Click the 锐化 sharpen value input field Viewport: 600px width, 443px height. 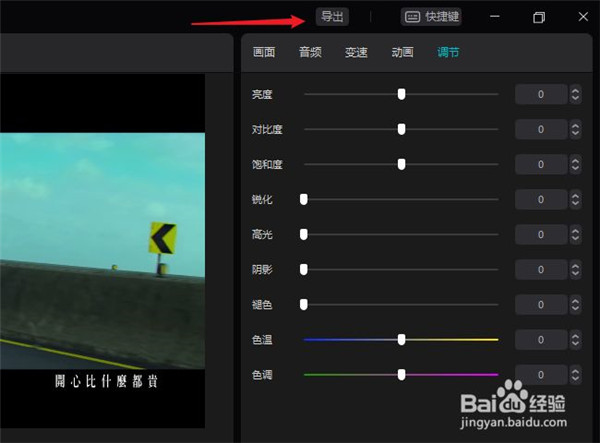[x=540, y=200]
